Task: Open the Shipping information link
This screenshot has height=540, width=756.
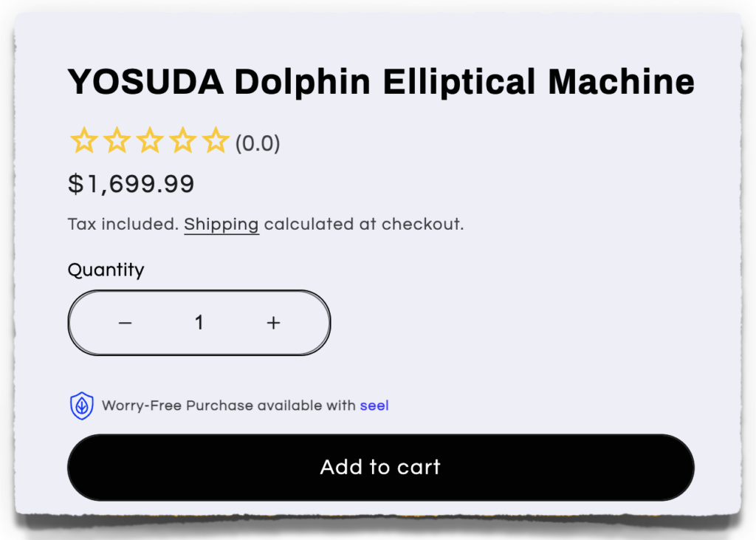Action: [x=221, y=224]
